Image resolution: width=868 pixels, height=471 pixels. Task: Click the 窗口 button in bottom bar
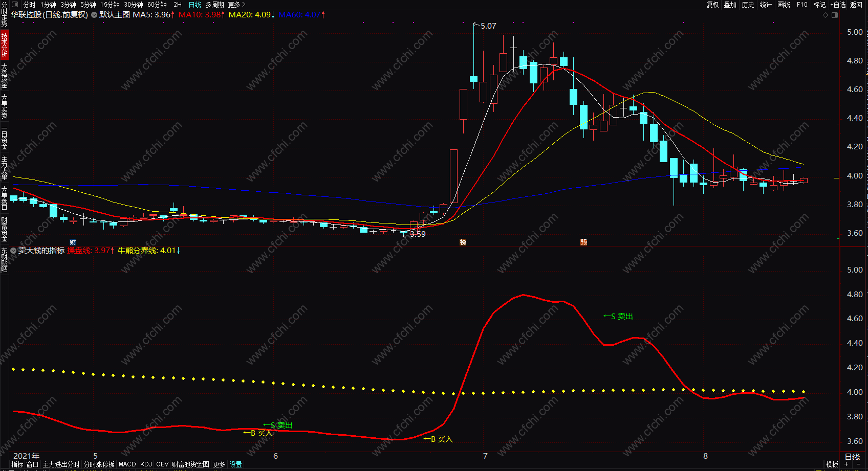pyautogui.click(x=32, y=464)
